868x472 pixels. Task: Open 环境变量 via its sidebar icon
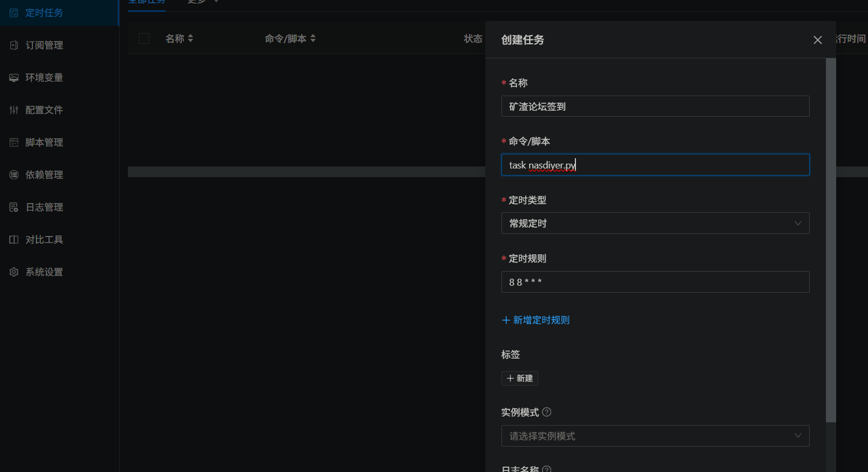click(14, 78)
